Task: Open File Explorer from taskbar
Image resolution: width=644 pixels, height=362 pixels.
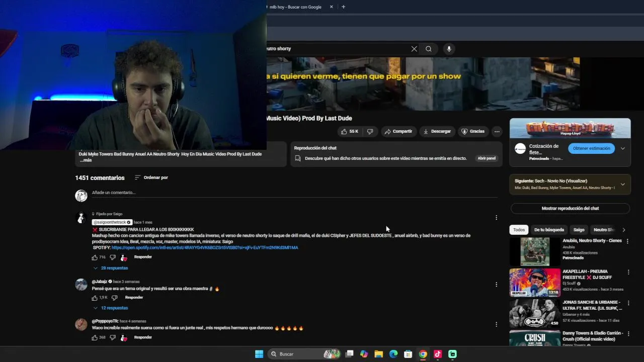Action: coord(379,354)
